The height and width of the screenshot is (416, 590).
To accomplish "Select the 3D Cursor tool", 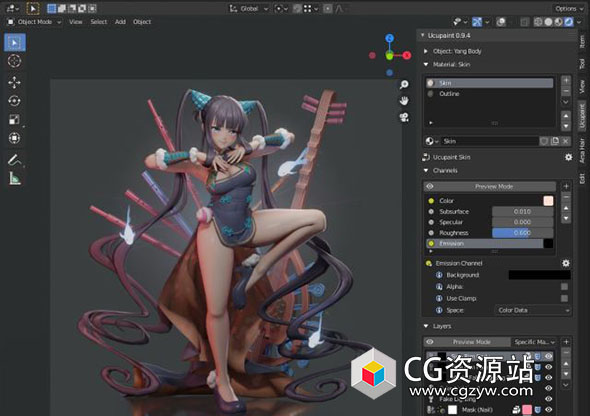I will coord(15,61).
